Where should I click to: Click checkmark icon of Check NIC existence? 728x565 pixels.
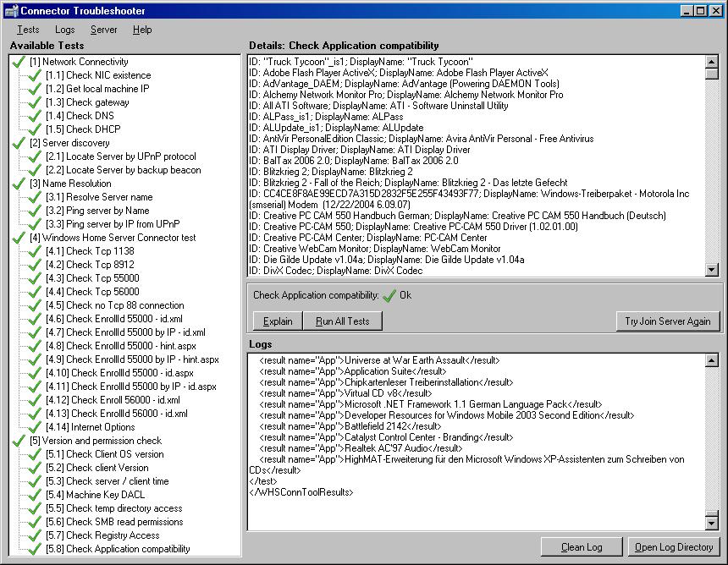tap(35, 75)
